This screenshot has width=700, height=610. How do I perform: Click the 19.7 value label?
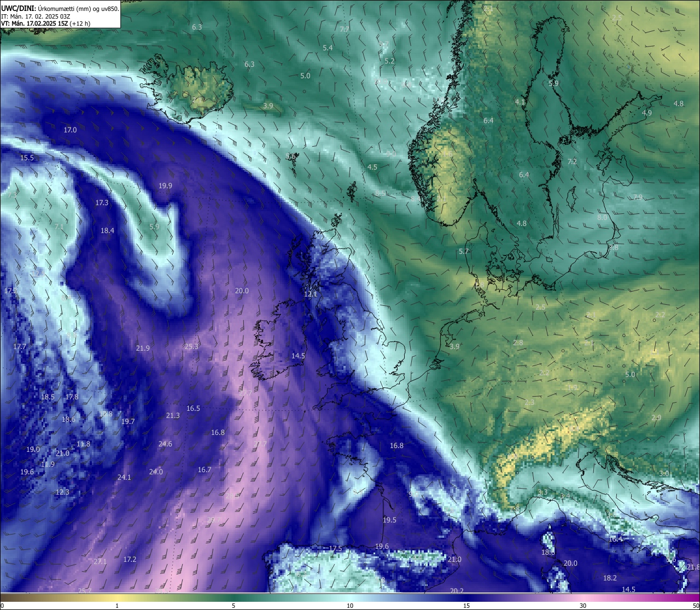click(x=128, y=421)
